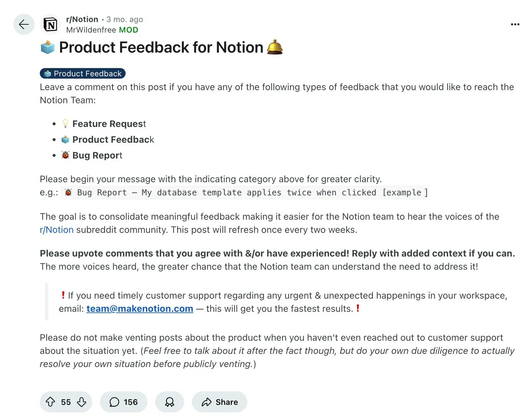Upvote the Product Feedback post
Image resolution: width=532 pixels, height=419 pixels.
click(x=50, y=402)
